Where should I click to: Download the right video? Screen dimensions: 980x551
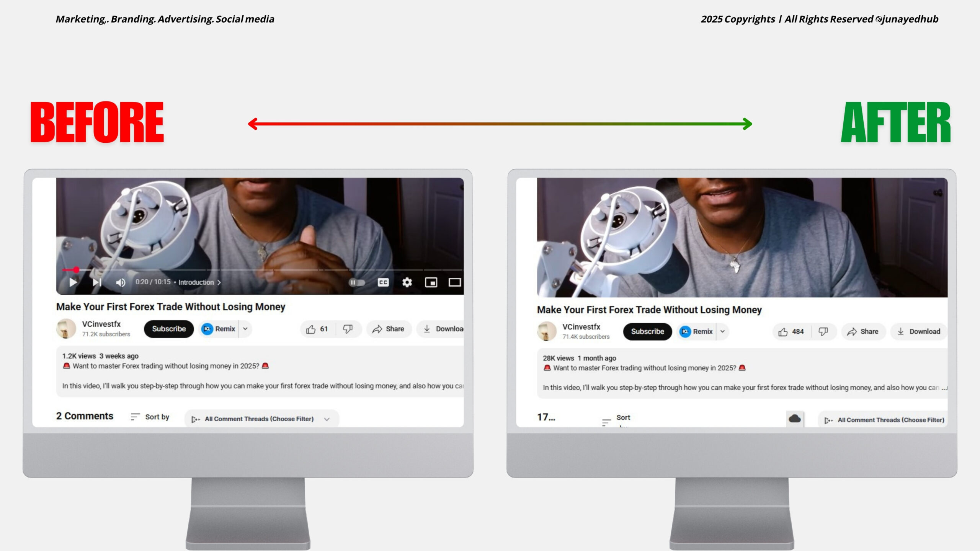(x=919, y=331)
